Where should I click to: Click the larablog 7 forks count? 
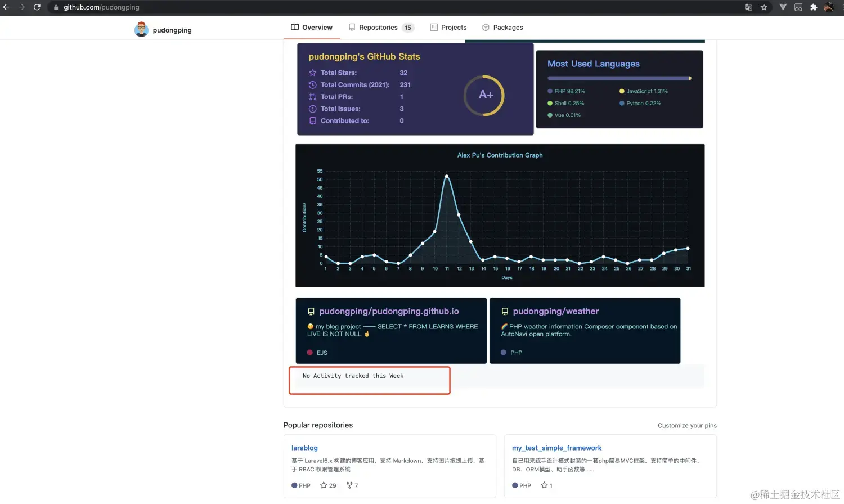click(352, 485)
